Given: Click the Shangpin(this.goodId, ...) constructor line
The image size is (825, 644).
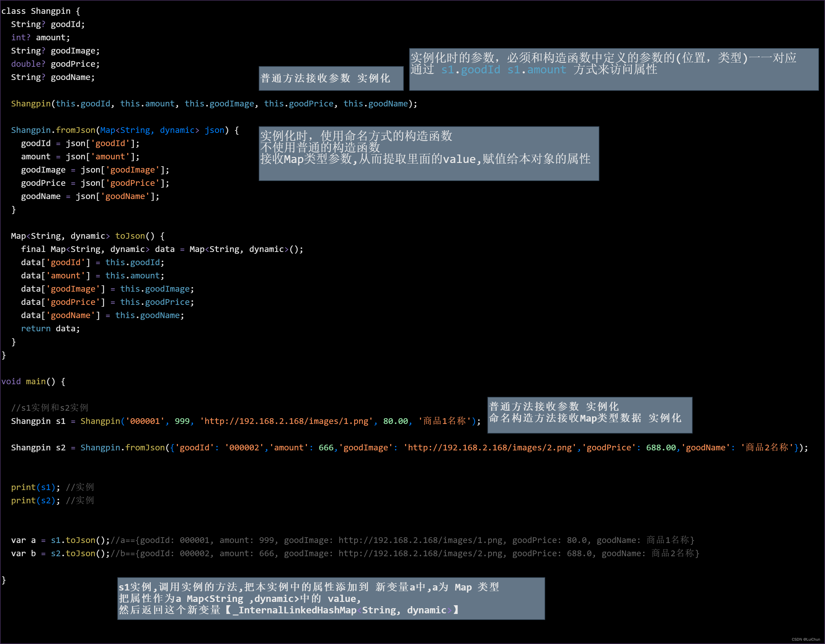Looking at the screenshot, I should click(x=214, y=103).
